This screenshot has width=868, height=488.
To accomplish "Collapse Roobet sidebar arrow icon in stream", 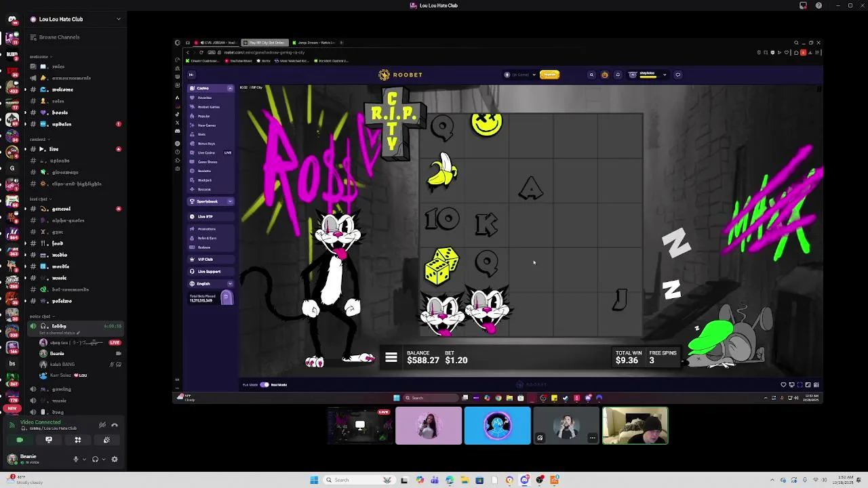I will (191, 75).
